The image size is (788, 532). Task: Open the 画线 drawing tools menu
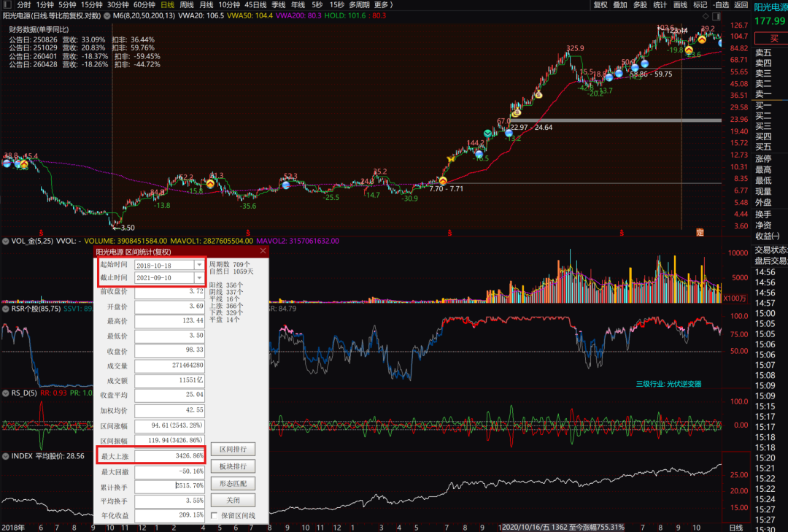(680, 4)
